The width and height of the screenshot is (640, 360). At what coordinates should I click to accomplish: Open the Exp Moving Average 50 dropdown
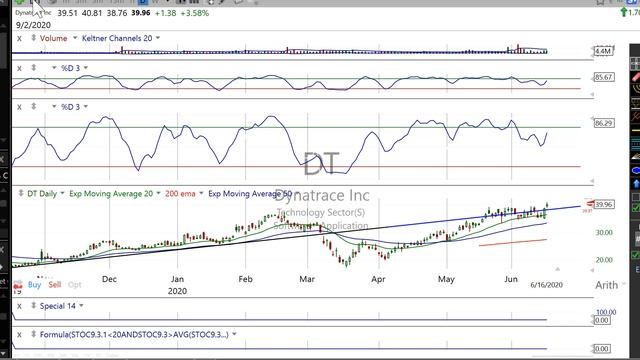tap(297, 193)
